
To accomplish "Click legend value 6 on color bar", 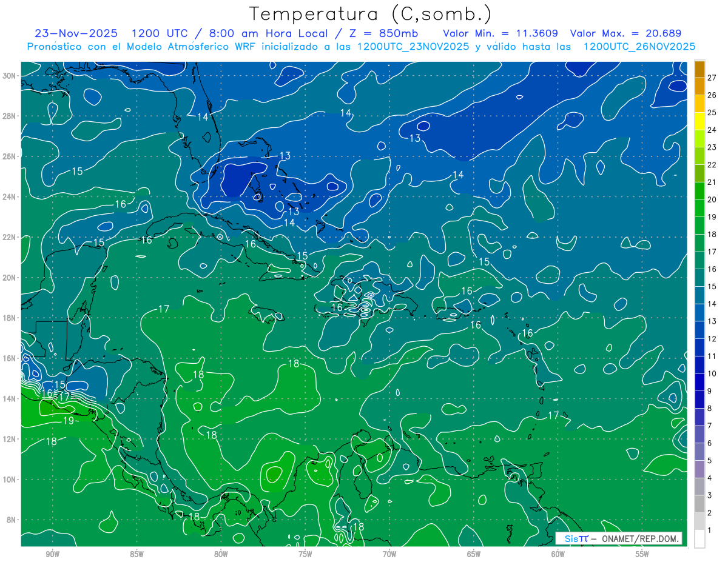I will point(710,443).
